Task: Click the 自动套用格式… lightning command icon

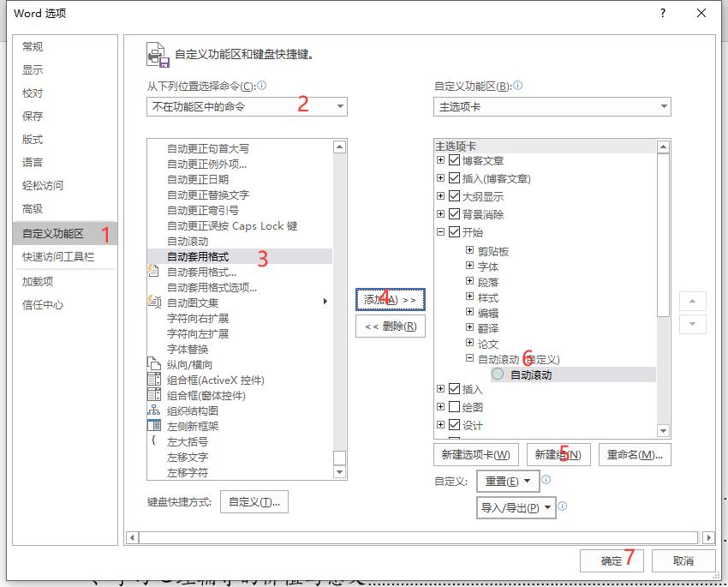Action: (x=155, y=271)
